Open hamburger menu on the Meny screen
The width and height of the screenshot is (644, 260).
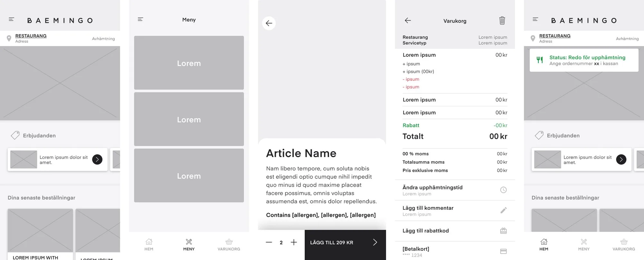(x=140, y=19)
